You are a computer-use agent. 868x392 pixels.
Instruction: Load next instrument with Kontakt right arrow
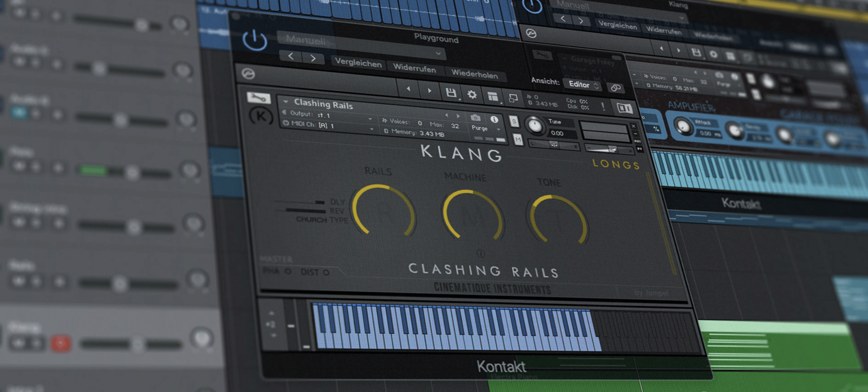429,91
